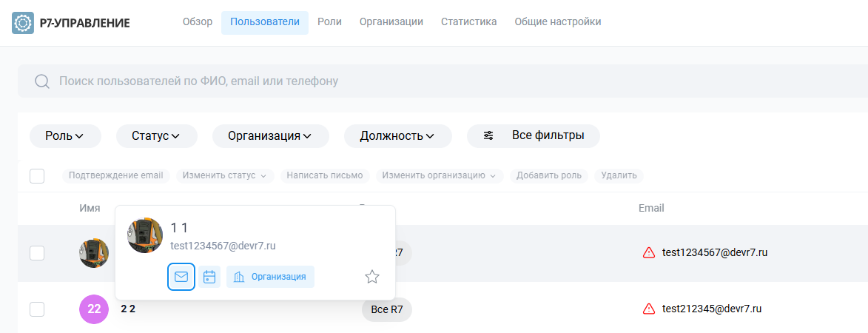Expand the Роль filter dropdown
This screenshot has width=868, height=333.
click(x=65, y=136)
